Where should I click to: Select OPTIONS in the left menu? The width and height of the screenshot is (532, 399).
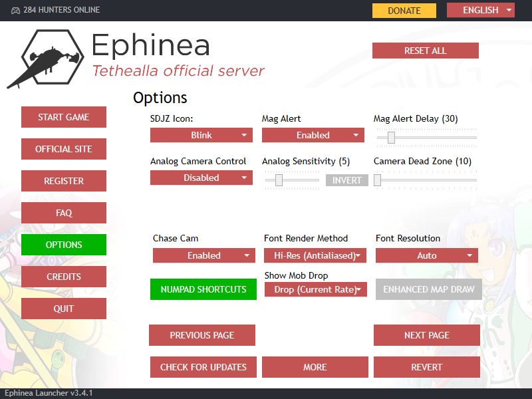click(x=64, y=245)
